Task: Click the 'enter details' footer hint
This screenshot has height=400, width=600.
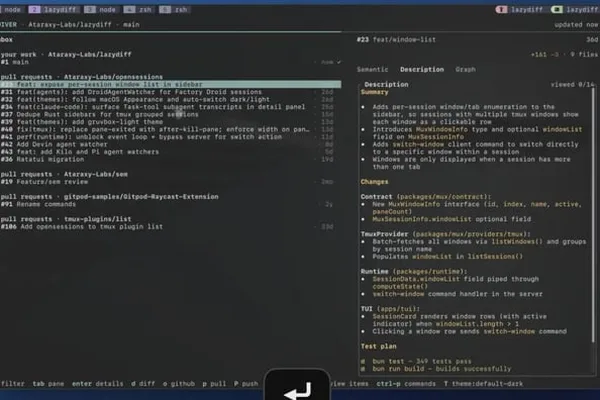Action: [98, 384]
